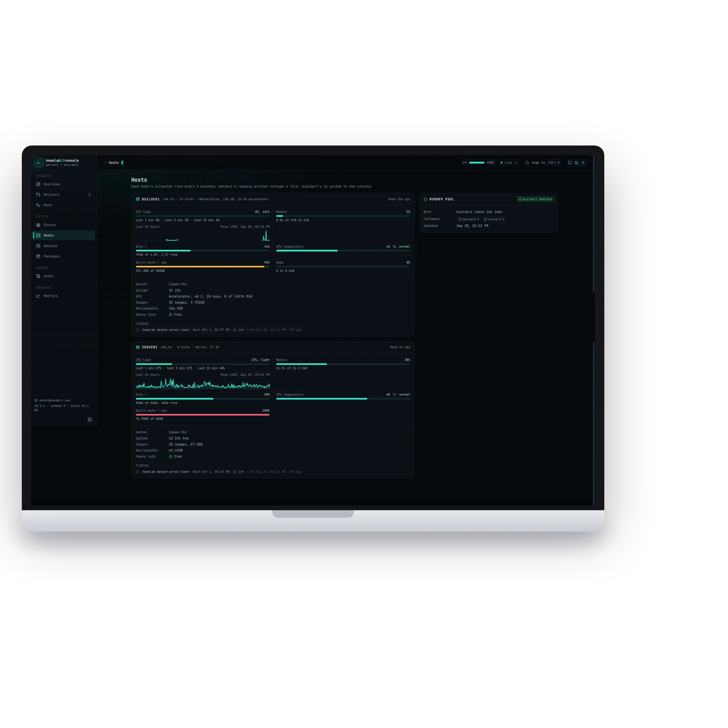Click 'Sep 30, 02:33 PM' updated value
The width and height of the screenshot is (728, 728).
point(473,226)
